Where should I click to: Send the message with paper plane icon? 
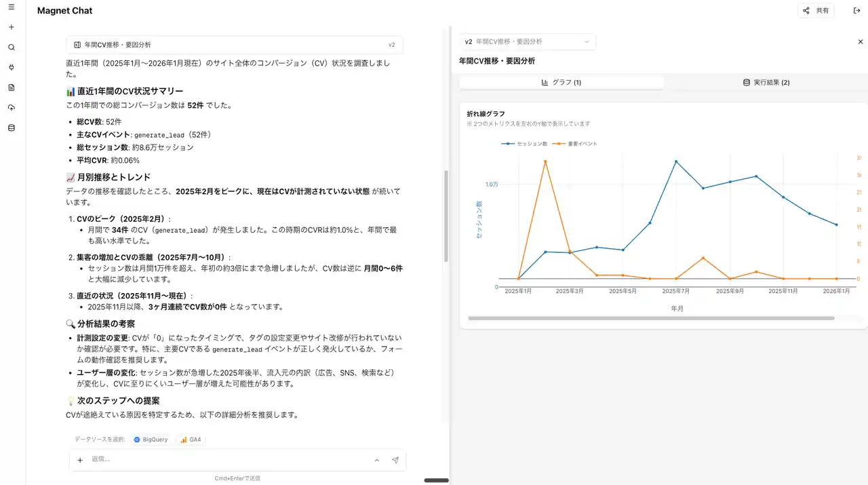(x=395, y=460)
